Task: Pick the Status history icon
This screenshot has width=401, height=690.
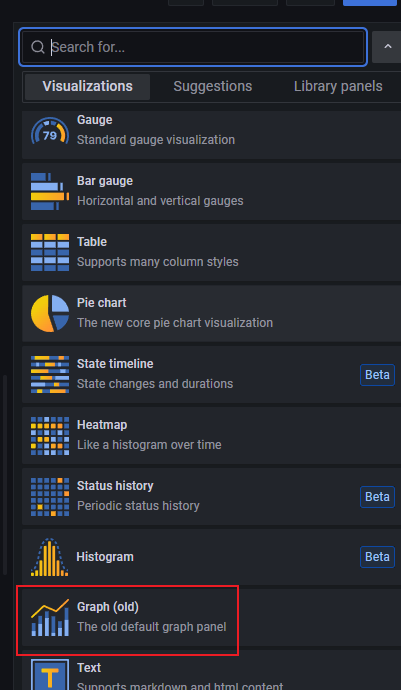Action: coord(50,496)
